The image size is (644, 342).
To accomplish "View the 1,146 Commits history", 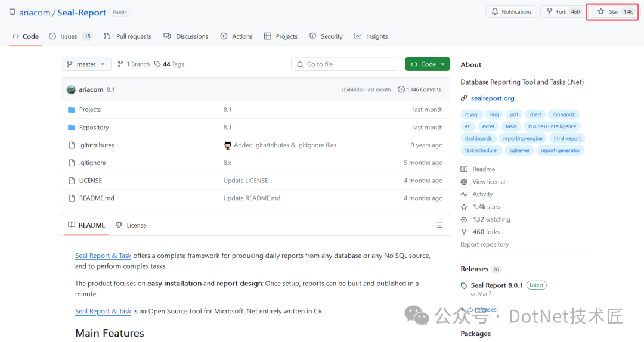I will pyautogui.click(x=419, y=89).
